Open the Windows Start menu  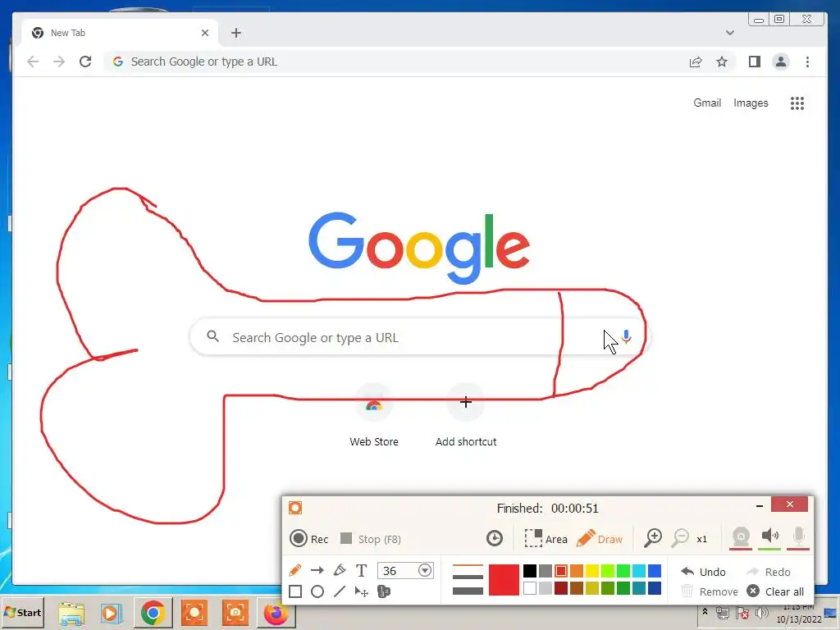[22, 612]
